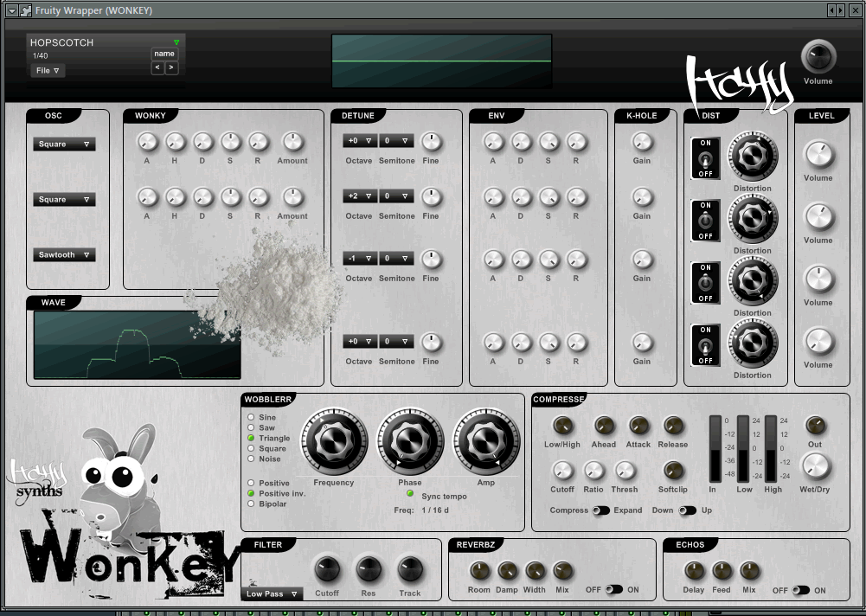Click the top oscilloscope display
The width and height of the screenshot is (866, 616).
442,61
